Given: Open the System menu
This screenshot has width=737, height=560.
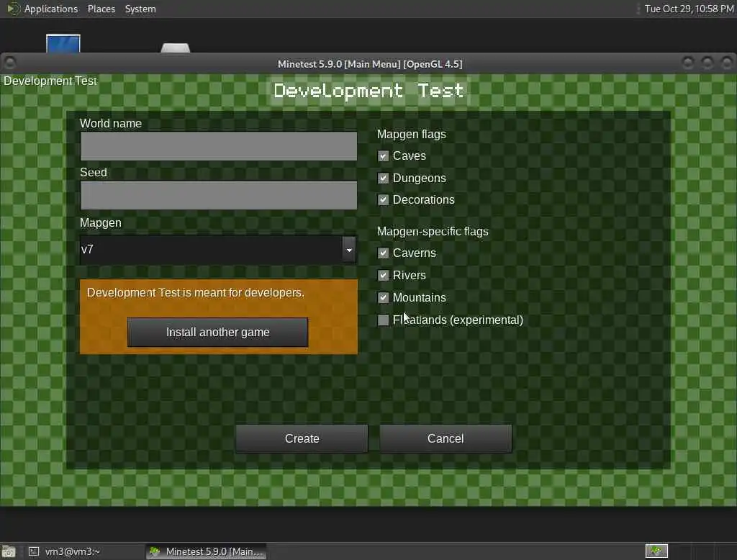Looking at the screenshot, I should coord(140,9).
